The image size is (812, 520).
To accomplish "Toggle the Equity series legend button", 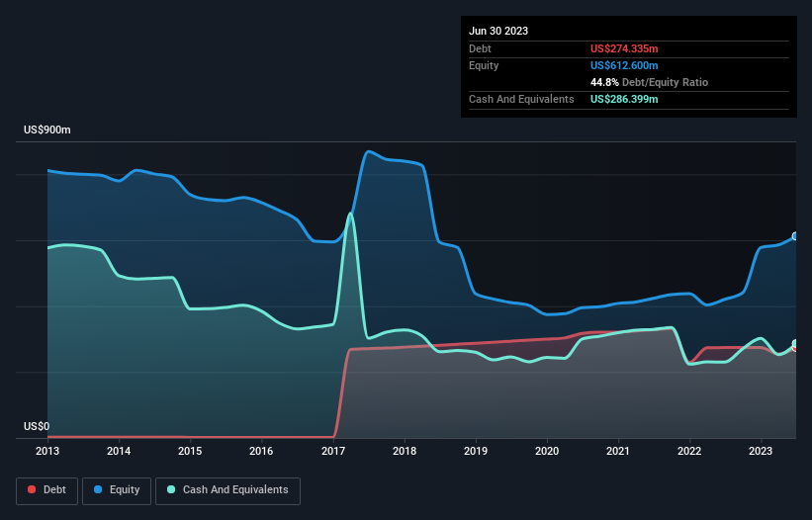I will coord(117,490).
